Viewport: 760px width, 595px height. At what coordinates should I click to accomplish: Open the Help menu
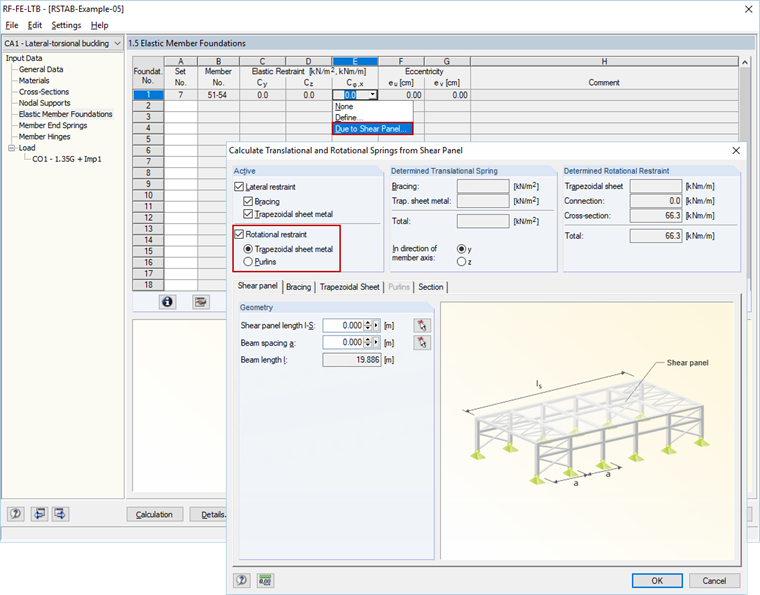pyautogui.click(x=99, y=25)
